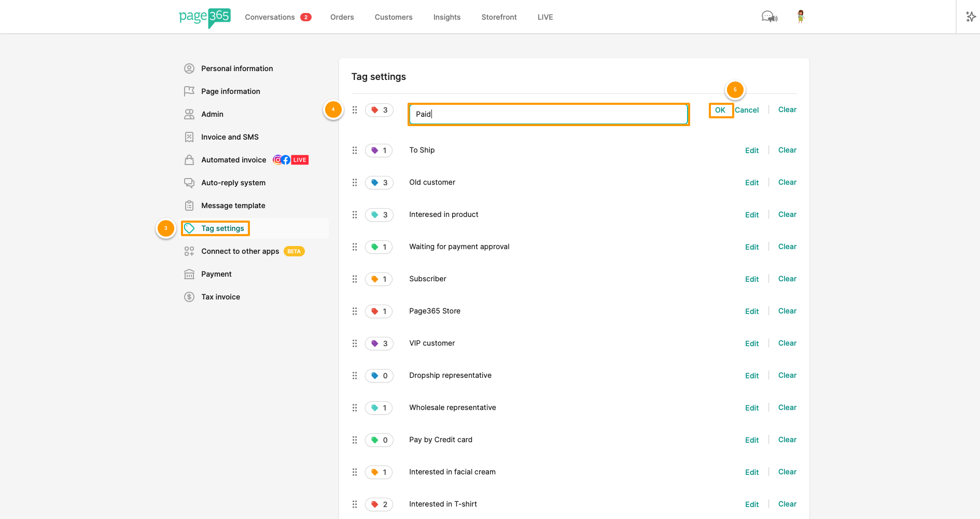Image resolution: width=980 pixels, height=519 pixels.
Task: Clear the Dropship representative tag
Action: click(x=787, y=375)
